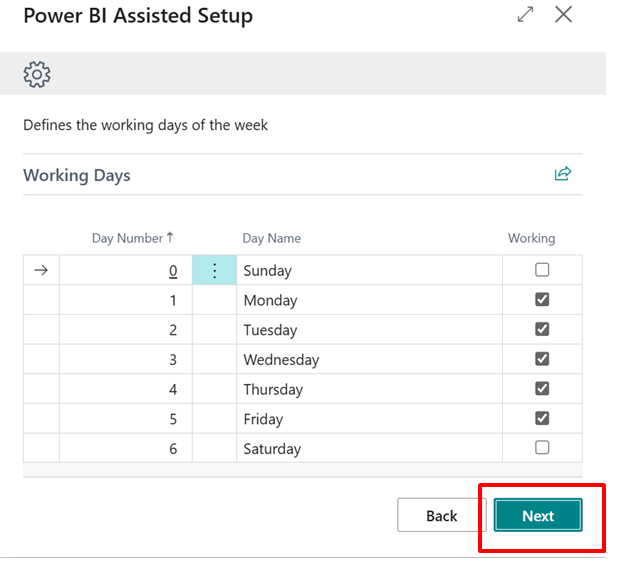Close the Power BI Assisted Setup dialog

(563, 15)
